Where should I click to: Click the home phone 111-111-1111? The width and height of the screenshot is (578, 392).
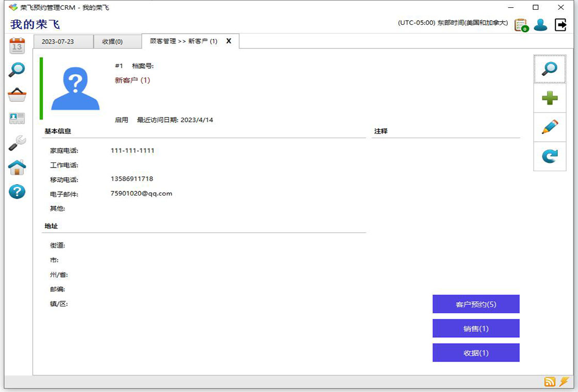pyautogui.click(x=132, y=150)
